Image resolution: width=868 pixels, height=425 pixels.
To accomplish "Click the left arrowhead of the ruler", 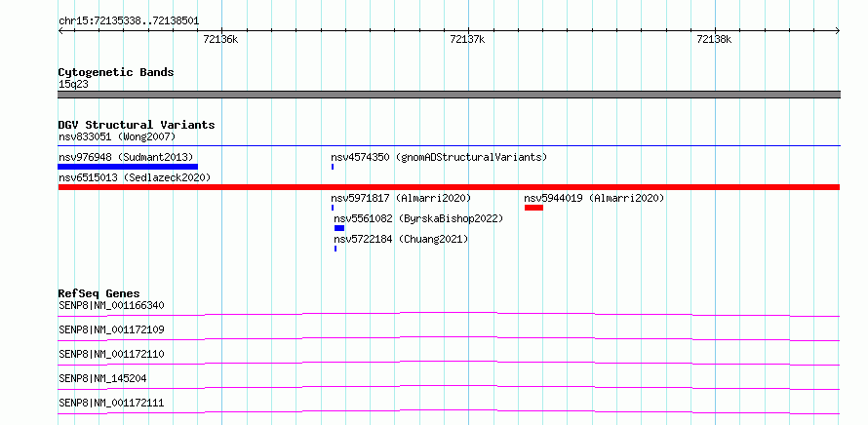I will [x=60, y=31].
